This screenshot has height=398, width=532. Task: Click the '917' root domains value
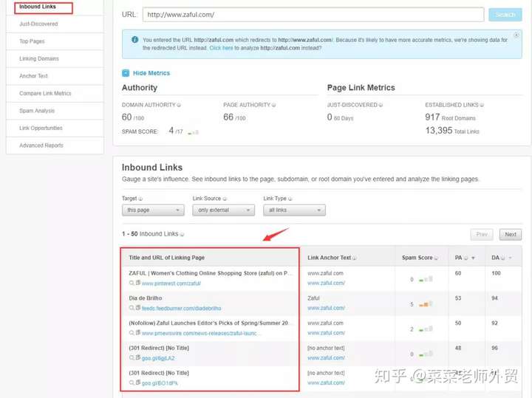432,117
